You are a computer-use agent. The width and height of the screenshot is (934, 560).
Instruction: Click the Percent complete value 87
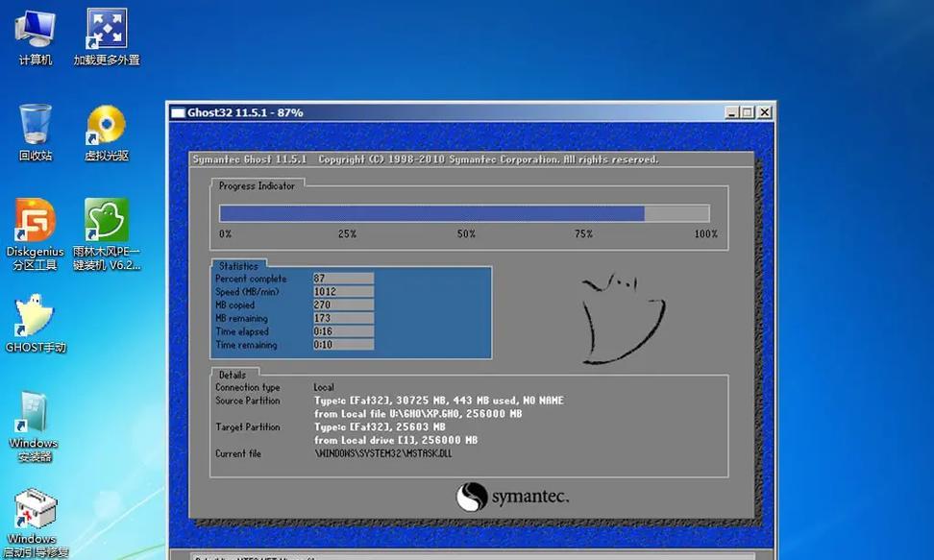(344, 279)
